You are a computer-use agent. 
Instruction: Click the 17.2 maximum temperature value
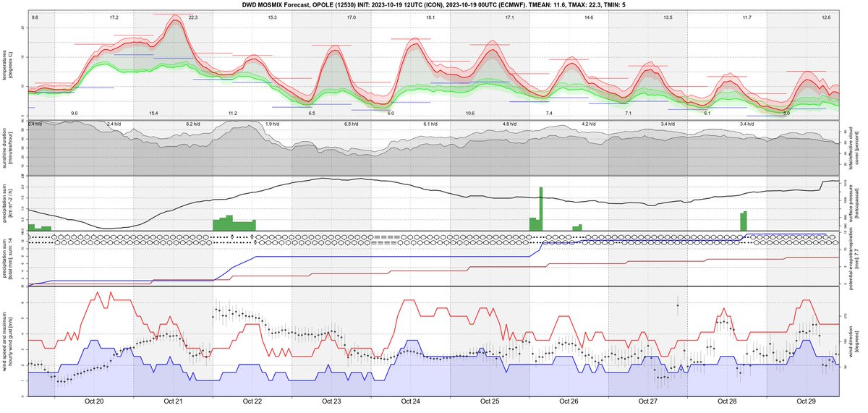[x=114, y=17]
